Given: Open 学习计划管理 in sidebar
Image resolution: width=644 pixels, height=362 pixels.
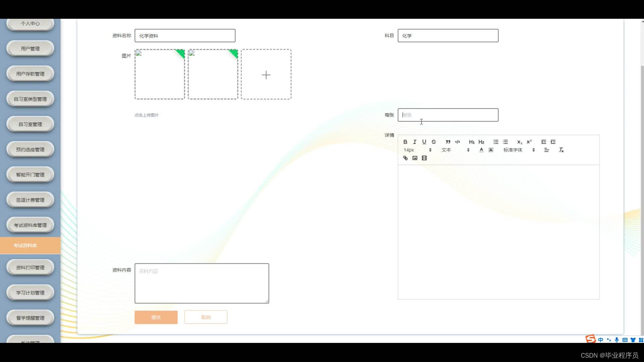Looking at the screenshot, I should (30, 293).
